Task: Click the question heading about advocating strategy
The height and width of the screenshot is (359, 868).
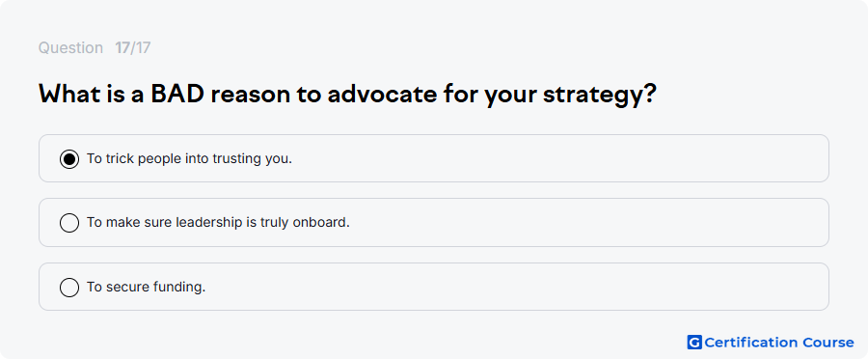Action: click(347, 95)
